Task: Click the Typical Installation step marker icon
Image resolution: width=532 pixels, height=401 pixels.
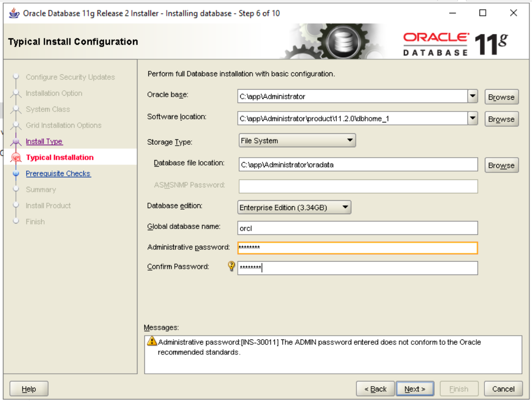Action: click(15, 157)
